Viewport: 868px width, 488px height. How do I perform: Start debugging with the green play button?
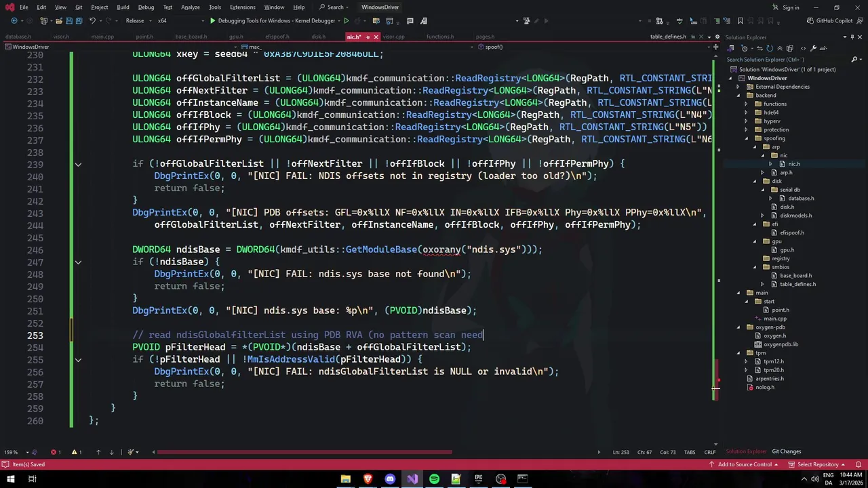tap(212, 21)
